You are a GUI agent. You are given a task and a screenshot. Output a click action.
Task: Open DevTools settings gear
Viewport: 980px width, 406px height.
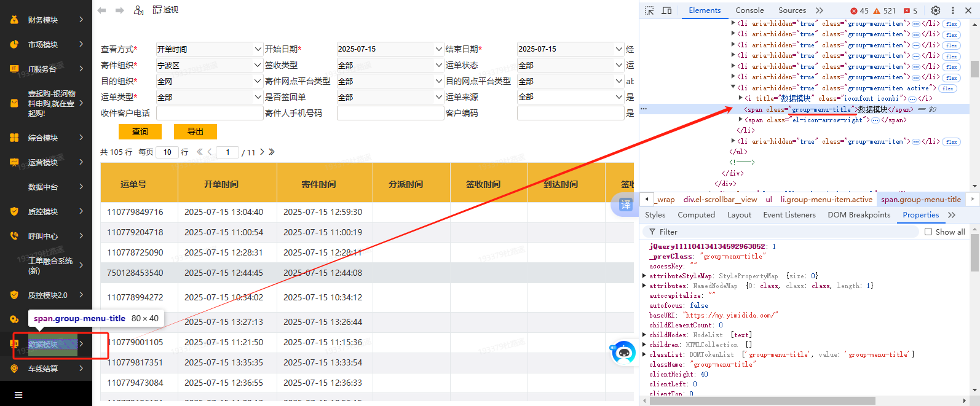[935, 10]
